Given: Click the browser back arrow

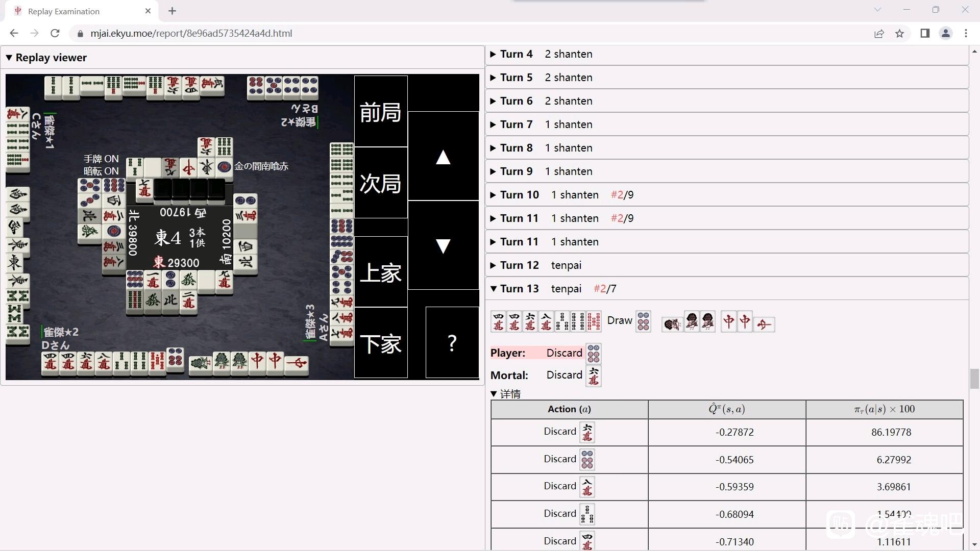Looking at the screenshot, I should coord(14,33).
